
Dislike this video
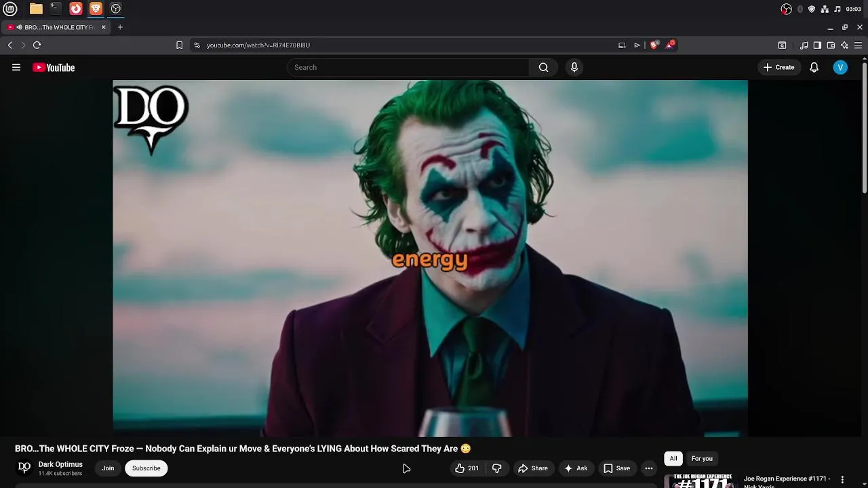click(x=497, y=468)
